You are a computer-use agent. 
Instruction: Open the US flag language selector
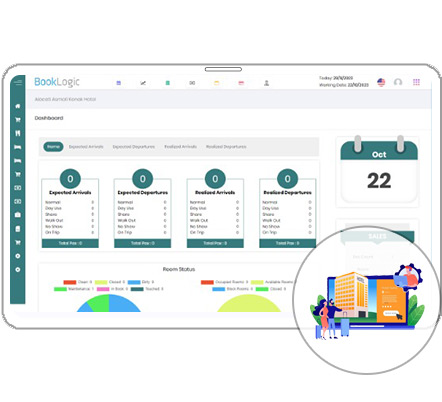[381, 82]
